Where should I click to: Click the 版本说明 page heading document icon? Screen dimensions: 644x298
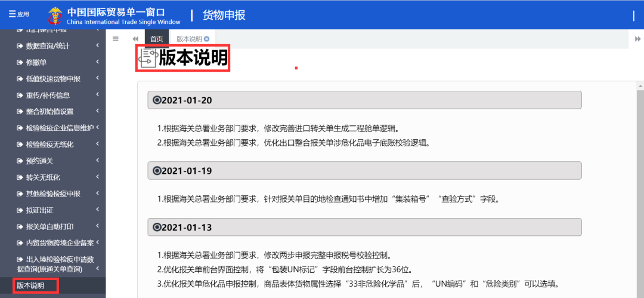(x=148, y=58)
